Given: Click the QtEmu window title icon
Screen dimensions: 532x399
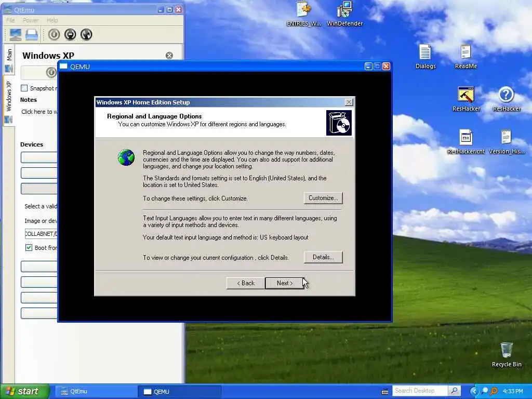Looking at the screenshot, I should (8, 9).
